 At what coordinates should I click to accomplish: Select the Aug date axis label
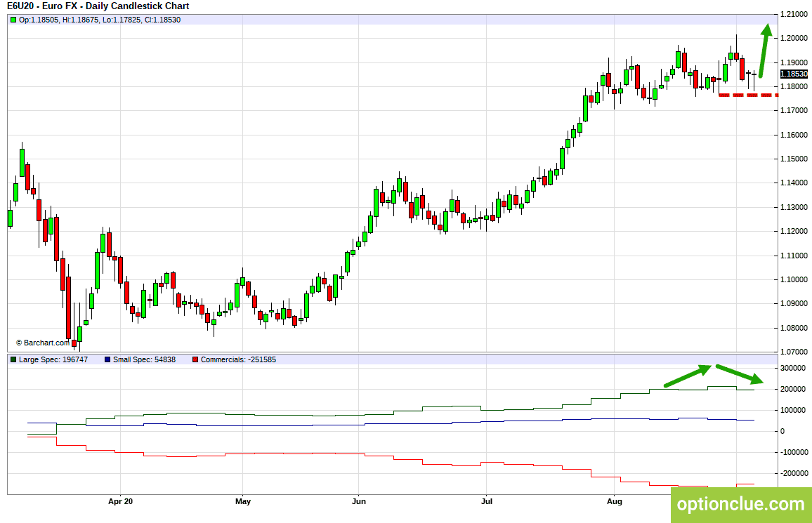tap(615, 501)
